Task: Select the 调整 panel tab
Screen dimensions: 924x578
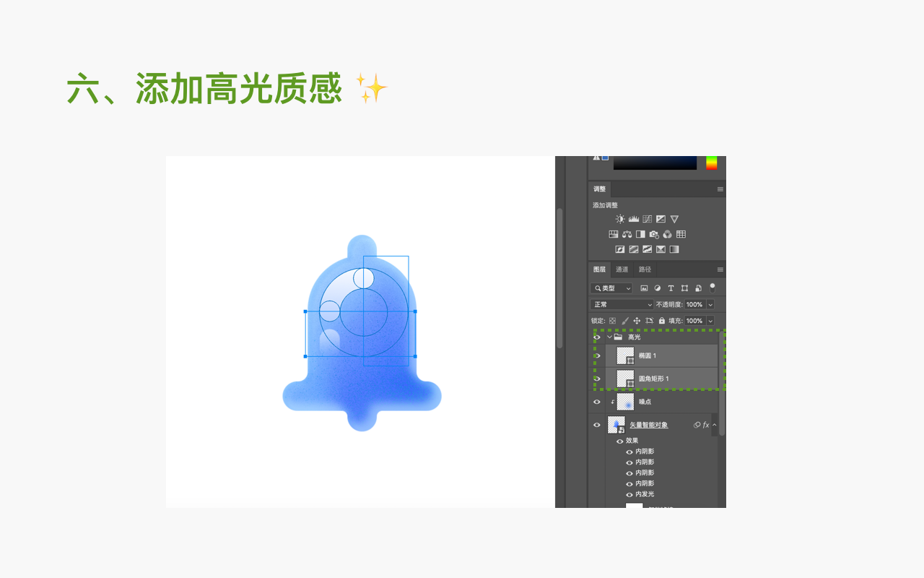Action: [600, 189]
